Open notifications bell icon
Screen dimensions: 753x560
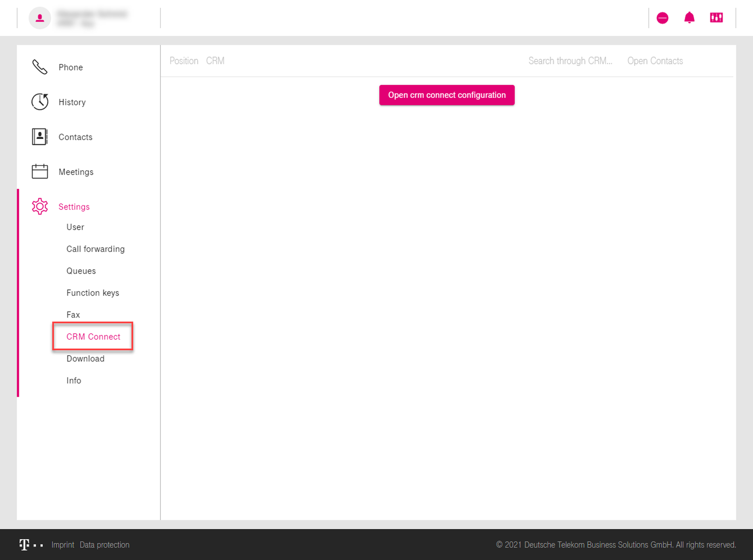tap(689, 18)
